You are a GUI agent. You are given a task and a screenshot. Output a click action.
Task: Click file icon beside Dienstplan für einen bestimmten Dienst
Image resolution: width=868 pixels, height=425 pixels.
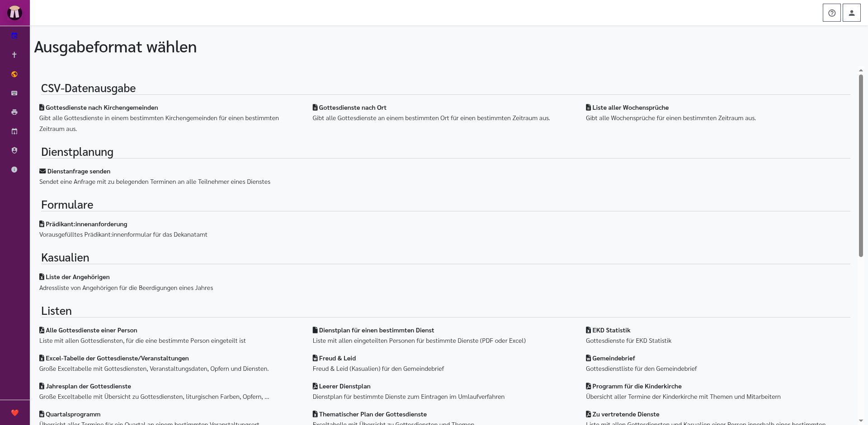point(315,330)
